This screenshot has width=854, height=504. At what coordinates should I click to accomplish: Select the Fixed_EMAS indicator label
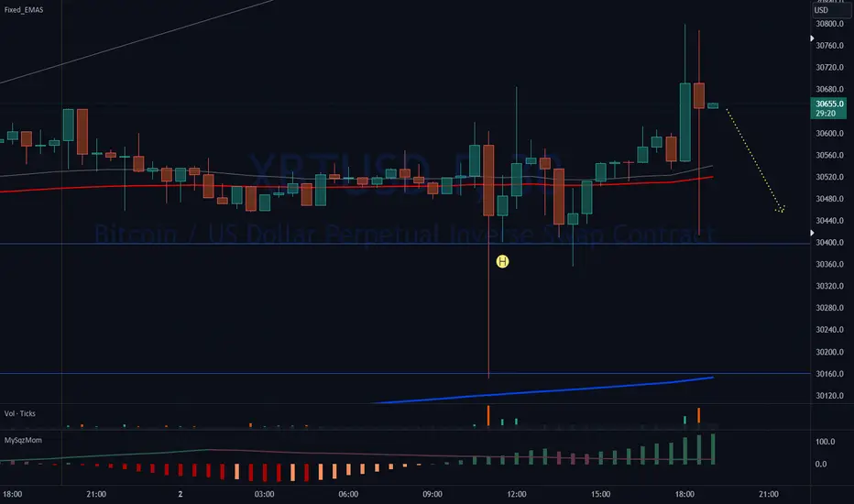[24, 10]
